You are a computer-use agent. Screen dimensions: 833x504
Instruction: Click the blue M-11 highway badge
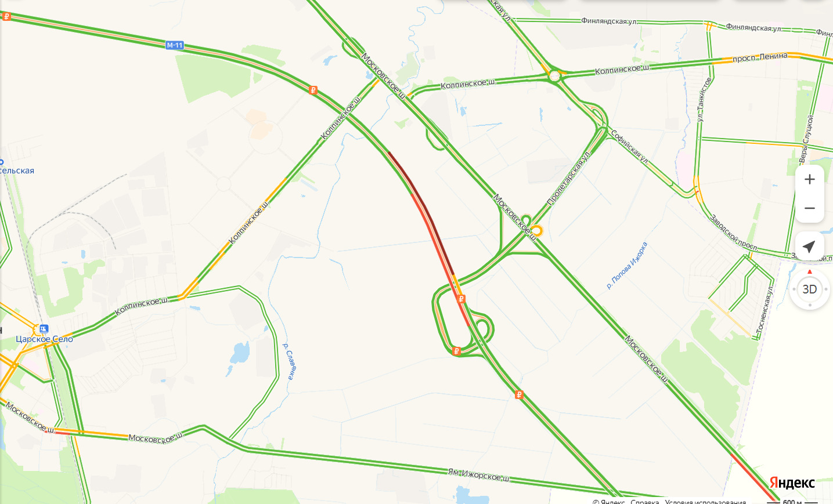(175, 45)
